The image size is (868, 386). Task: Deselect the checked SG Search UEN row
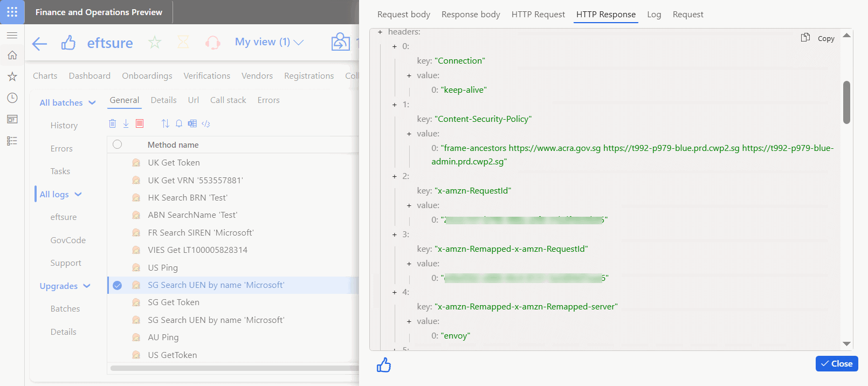click(x=118, y=285)
